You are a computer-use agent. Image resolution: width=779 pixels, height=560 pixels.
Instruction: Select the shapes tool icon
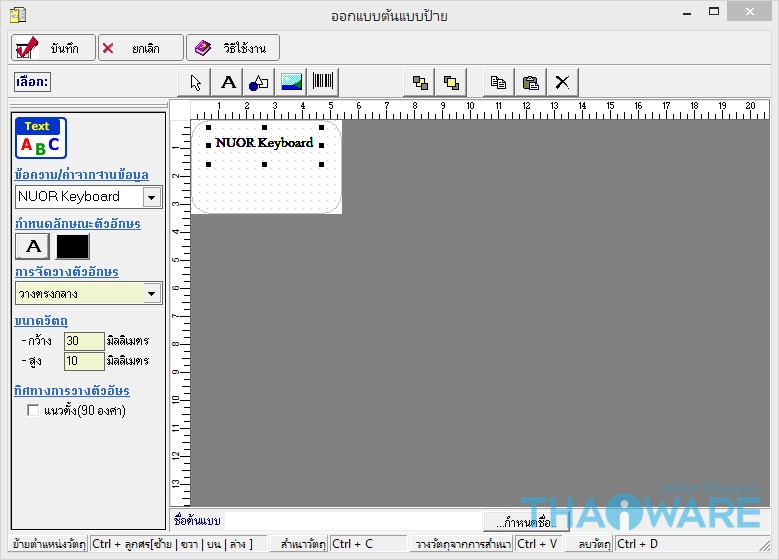pyautogui.click(x=259, y=82)
